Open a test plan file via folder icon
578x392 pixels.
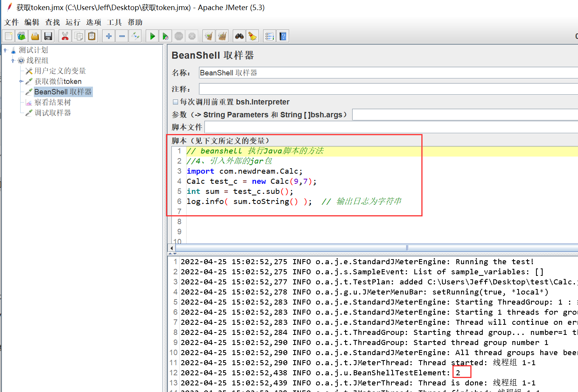point(35,36)
